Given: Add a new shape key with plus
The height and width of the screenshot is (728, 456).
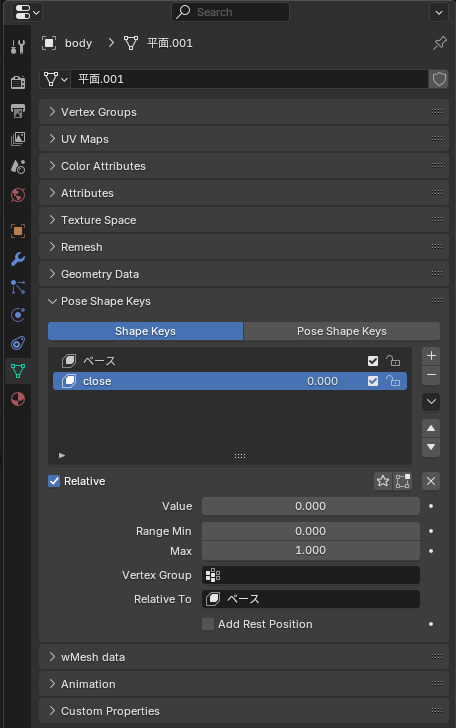Looking at the screenshot, I should pos(431,356).
